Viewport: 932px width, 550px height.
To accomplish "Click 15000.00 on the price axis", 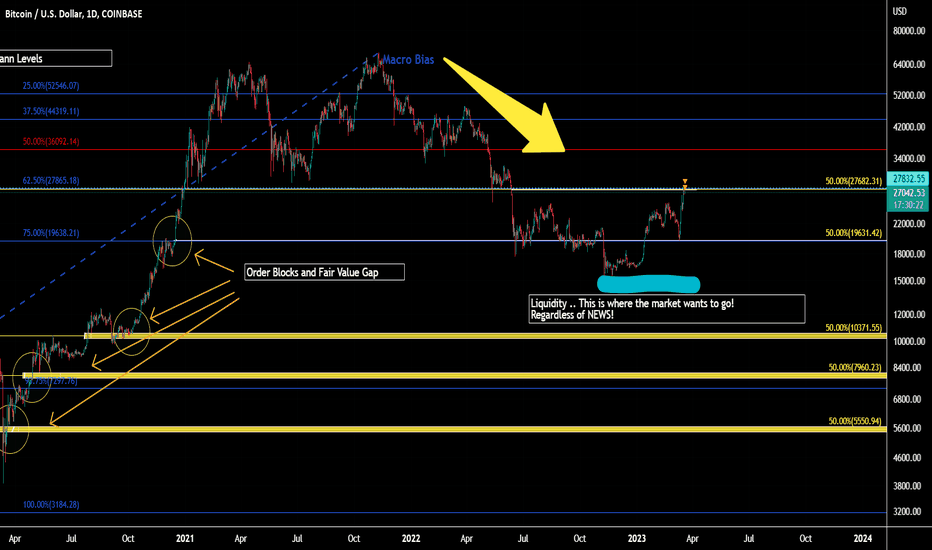I will point(909,281).
